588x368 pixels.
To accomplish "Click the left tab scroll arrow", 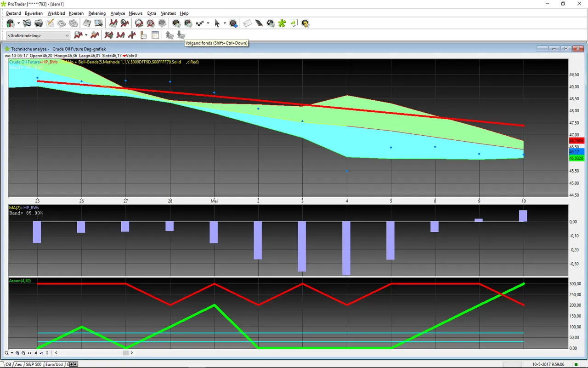I will pos(71,364).
